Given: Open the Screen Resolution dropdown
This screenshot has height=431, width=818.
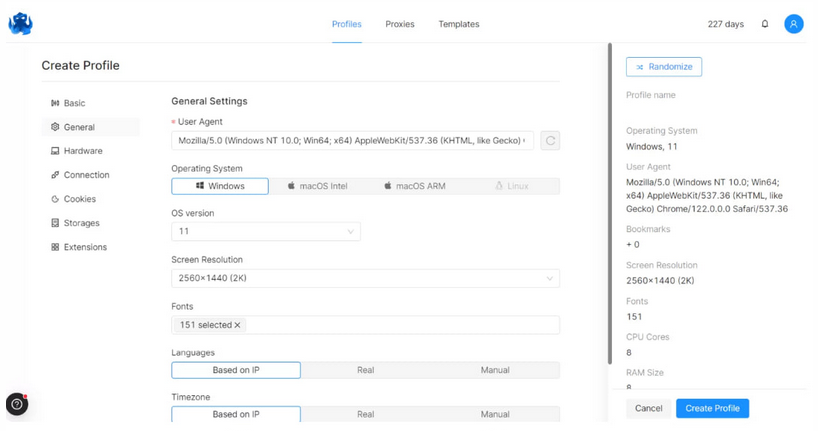Looking at the screenshot, I should tap(365, 279).
